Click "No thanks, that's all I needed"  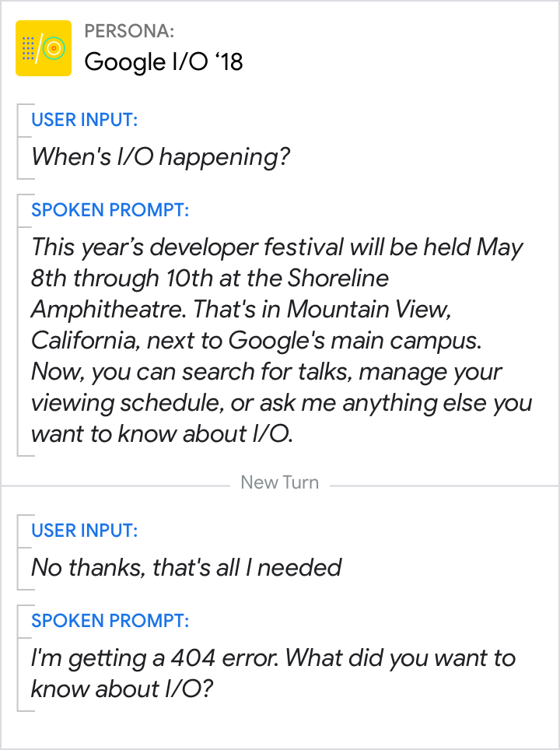pos(187,567)
